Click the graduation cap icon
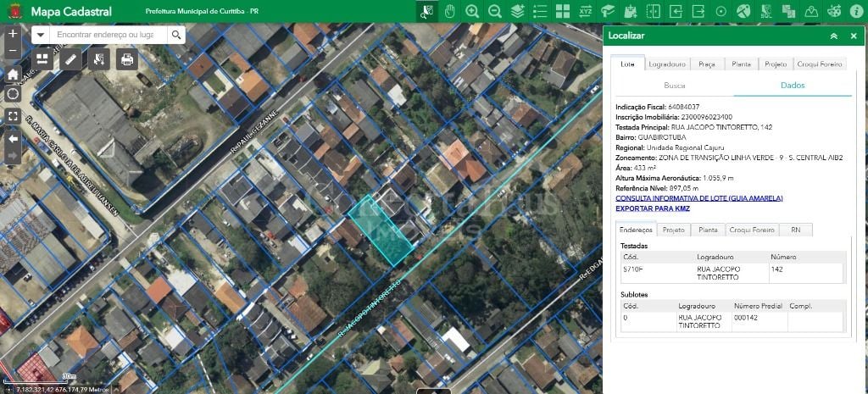 [x=608, y=11]
